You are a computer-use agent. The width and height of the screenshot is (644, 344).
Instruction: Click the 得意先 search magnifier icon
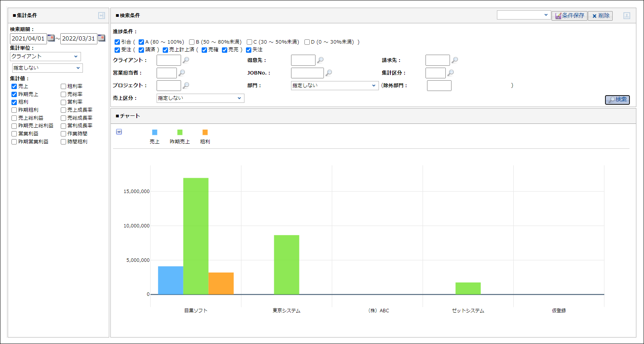click(x=320, y=60)
